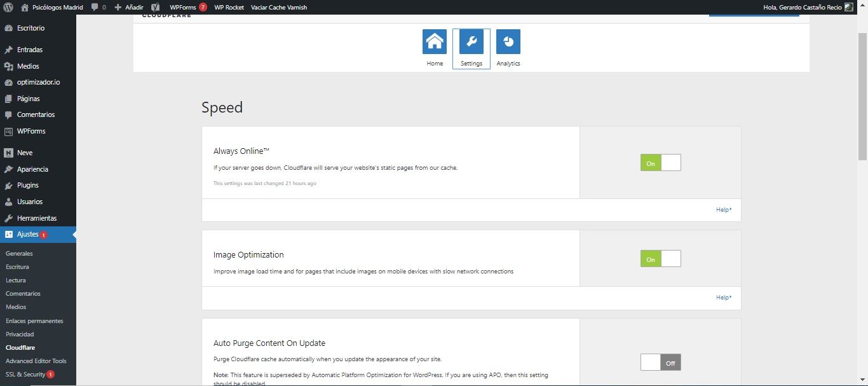
Task: Open Cloudflare Settings wrench icon
Action: tap(471, 42)
